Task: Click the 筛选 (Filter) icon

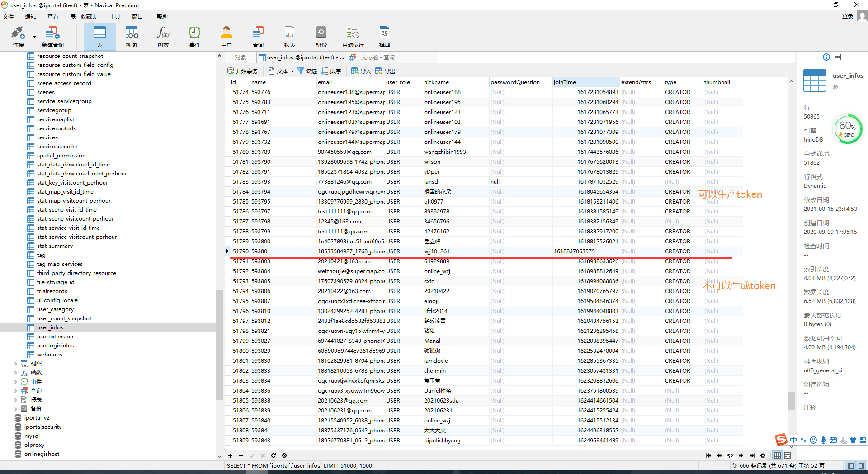Action: (307, 71)
